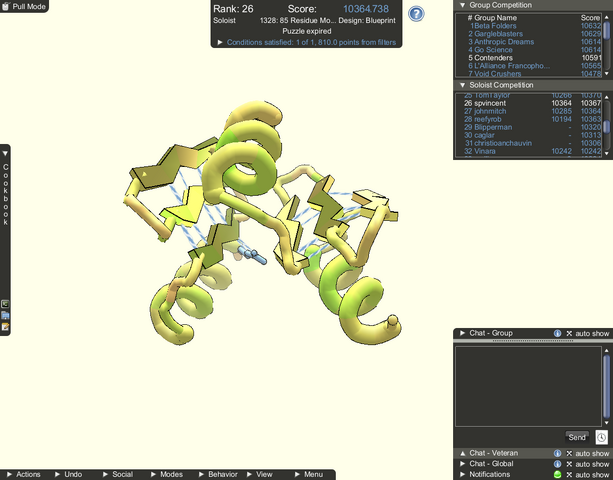This screenshot has height=480, width=613.
Task: Expand the Conditions satisfied filter details
Action: [220, 42]
